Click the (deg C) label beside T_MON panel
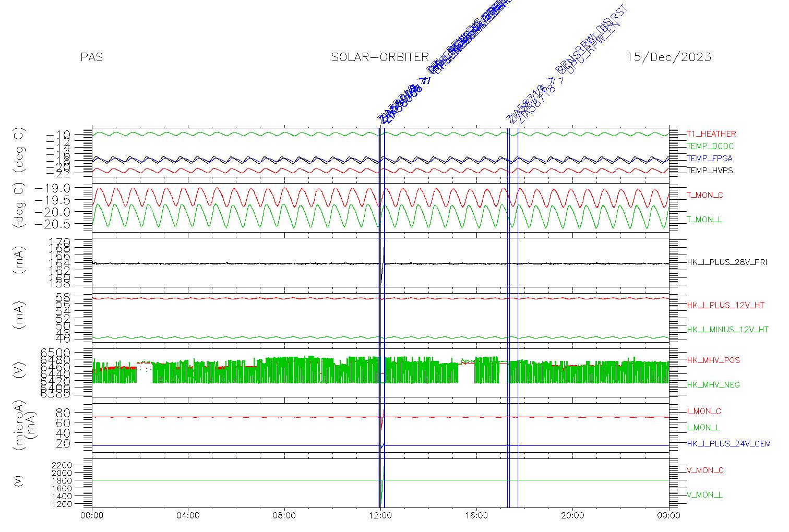This screenshot has width=789, height=532. click(19, 207)
